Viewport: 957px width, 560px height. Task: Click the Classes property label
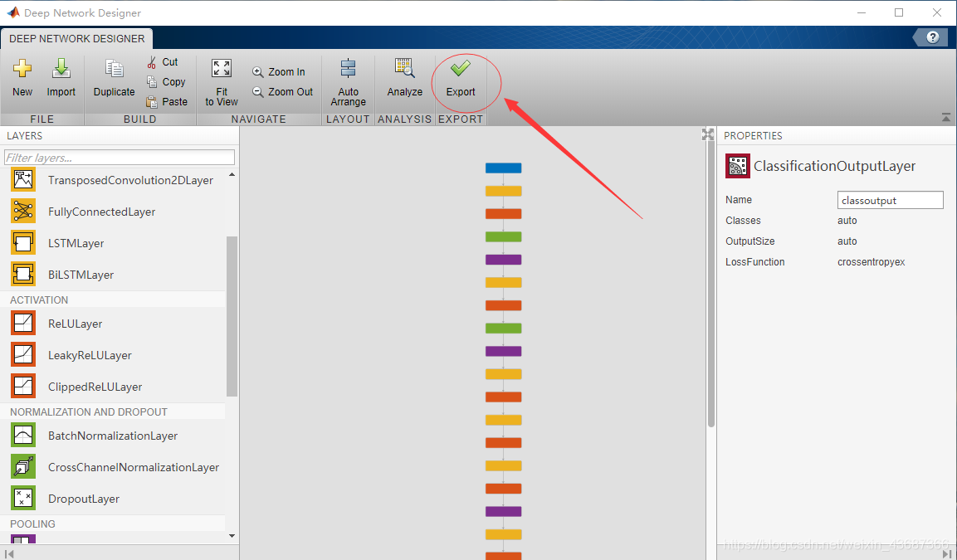(x=743, y=221)
